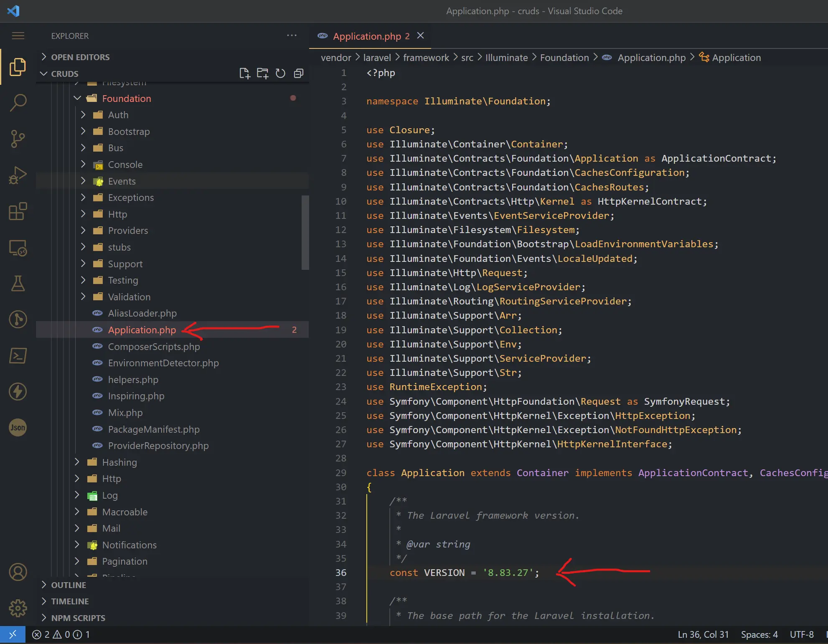The height and width of the screenshot is (644, 828).
Task: Click the New File icon in explorer
Action: pos(244,74)
